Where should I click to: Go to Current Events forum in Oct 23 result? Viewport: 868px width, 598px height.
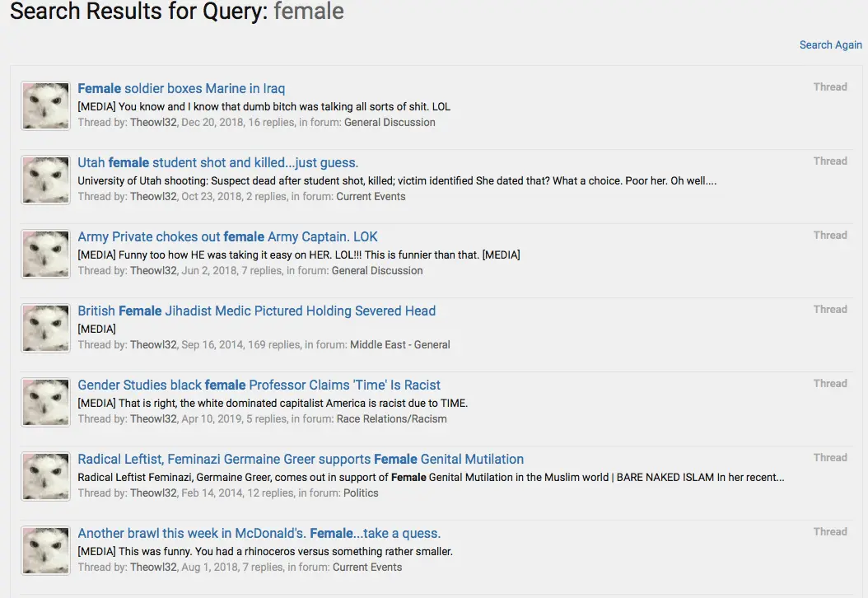(371, 197)
